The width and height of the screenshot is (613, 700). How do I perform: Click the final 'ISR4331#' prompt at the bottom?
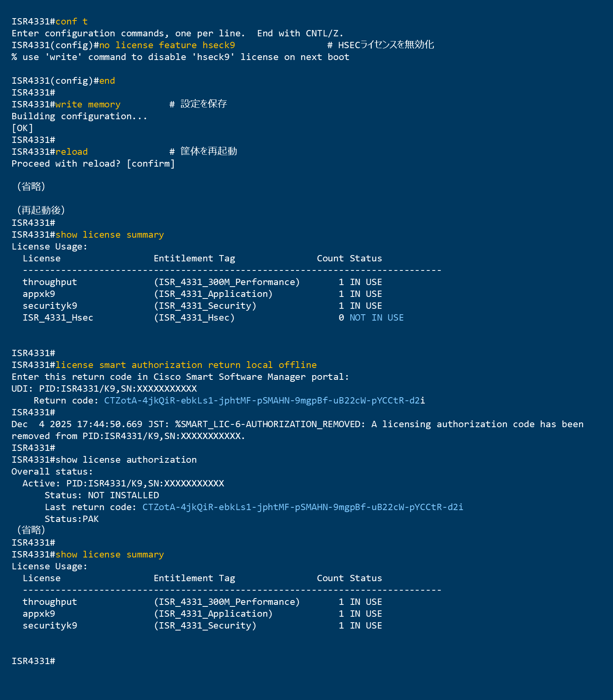33,661
